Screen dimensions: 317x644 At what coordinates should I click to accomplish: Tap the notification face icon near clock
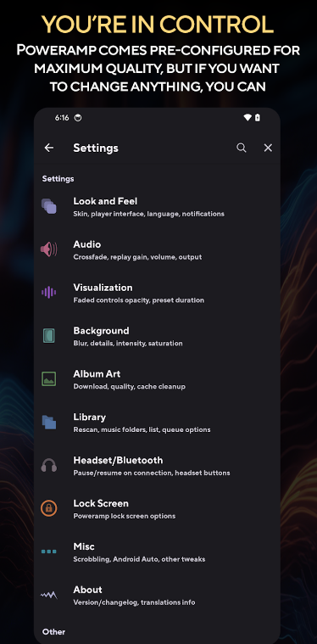point(78,118)
